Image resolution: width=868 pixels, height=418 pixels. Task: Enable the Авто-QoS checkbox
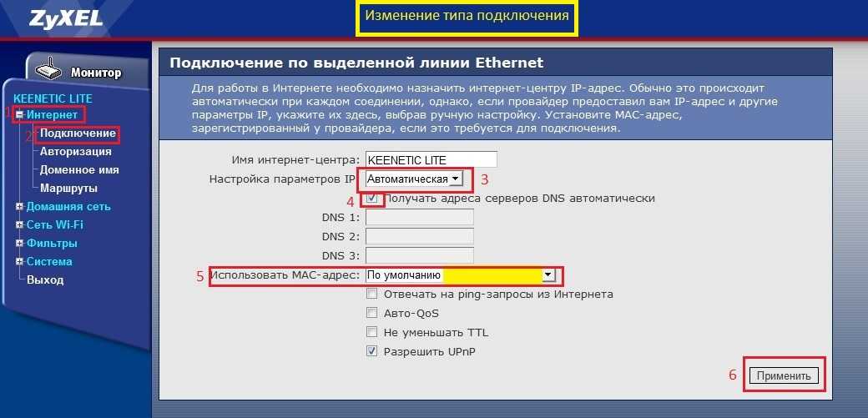coord(372,313)
